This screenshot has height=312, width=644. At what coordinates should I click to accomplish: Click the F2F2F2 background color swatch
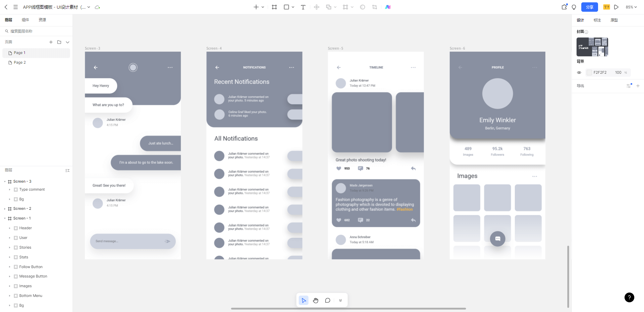(x=589, y=72)
